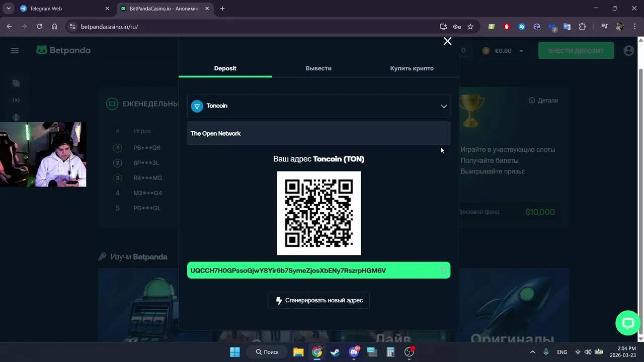Open the media control icon
Viewport: 644px width, 362px height.
(x=605, y=27)
